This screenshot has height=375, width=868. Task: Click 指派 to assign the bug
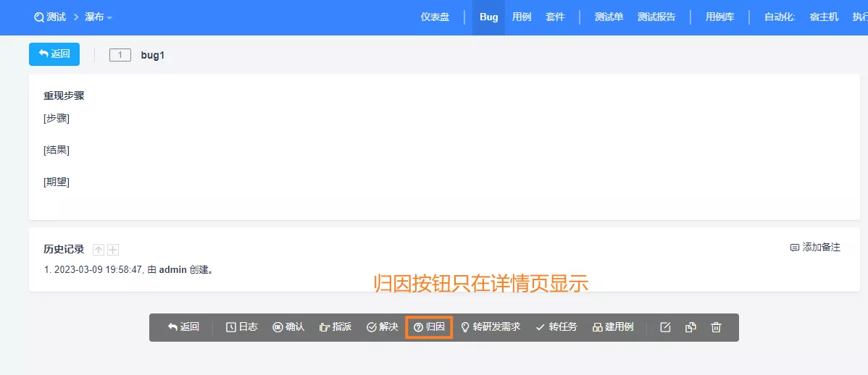tap(335, 327)
